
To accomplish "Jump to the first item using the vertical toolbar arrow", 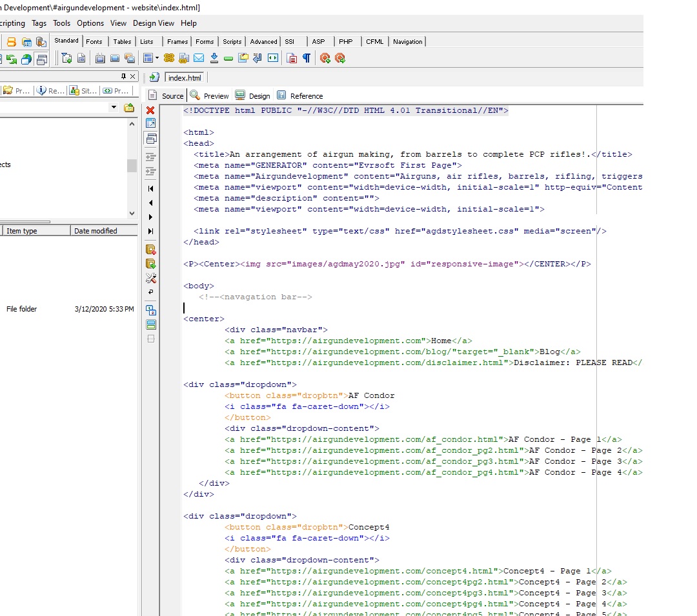I will [151, 188].
